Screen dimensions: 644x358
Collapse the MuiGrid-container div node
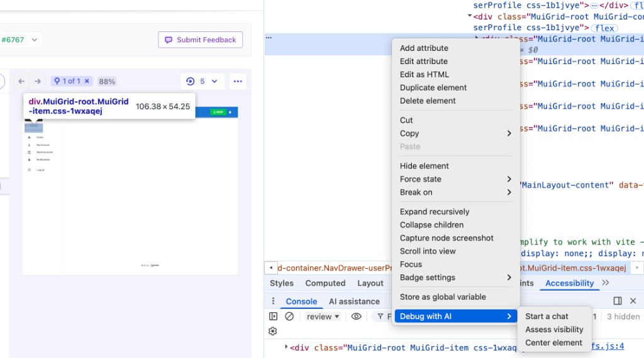(x=469, y=16)
